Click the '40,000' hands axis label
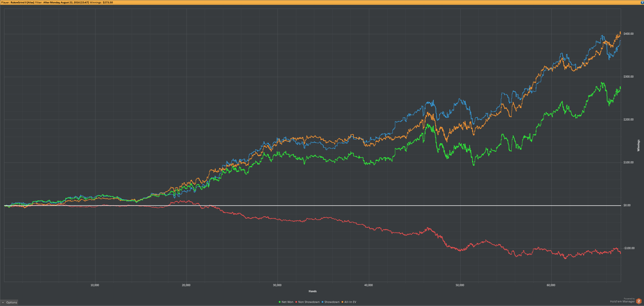This screenshot has height=306, width=644. click(x=368, y=285)
